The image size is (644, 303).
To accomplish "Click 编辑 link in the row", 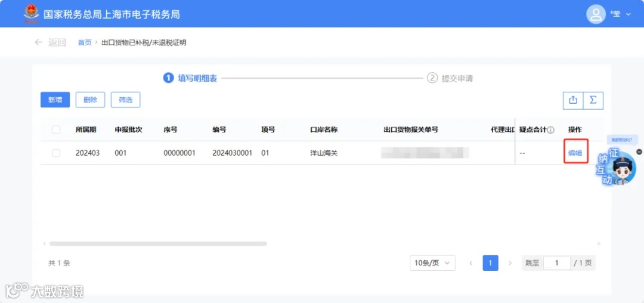I will (575, 153).
